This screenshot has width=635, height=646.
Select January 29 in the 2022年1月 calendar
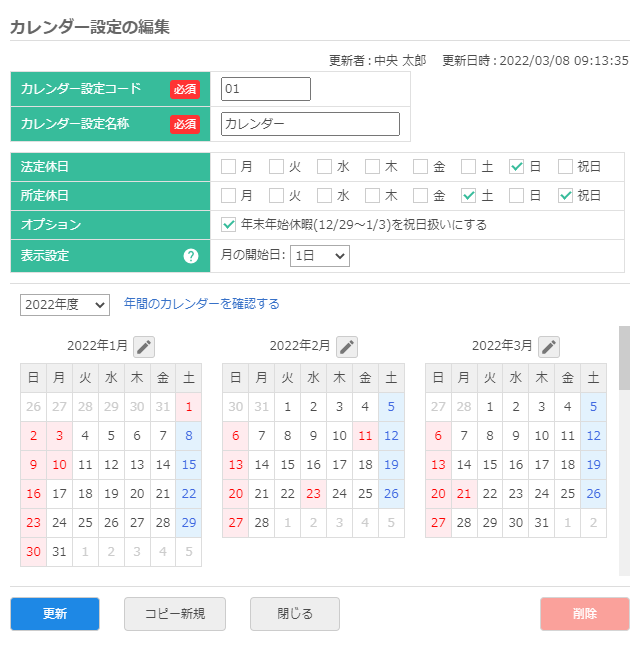(x=189, y=523)
